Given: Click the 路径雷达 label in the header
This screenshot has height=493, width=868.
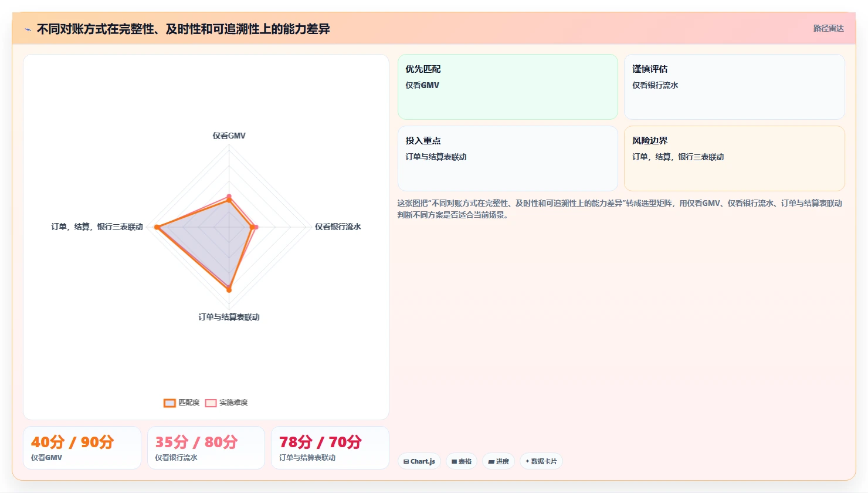Looking at the screenshot, I should [x=828, y=28].
